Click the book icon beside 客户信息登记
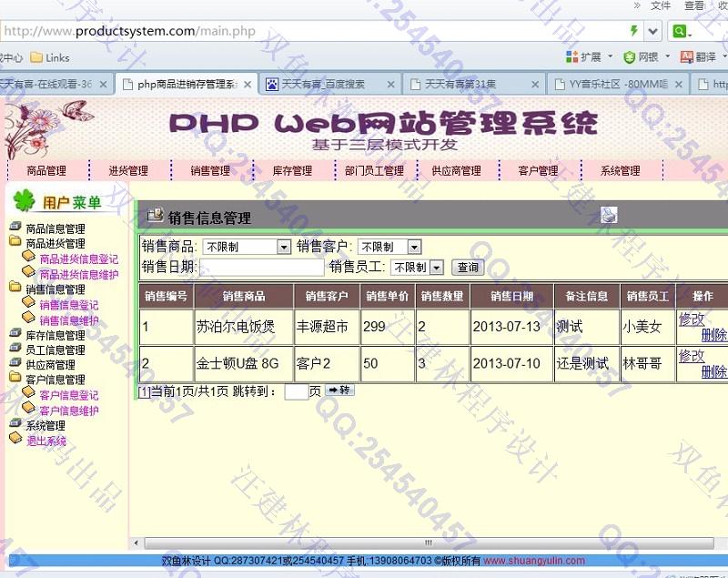 point(29,392)
